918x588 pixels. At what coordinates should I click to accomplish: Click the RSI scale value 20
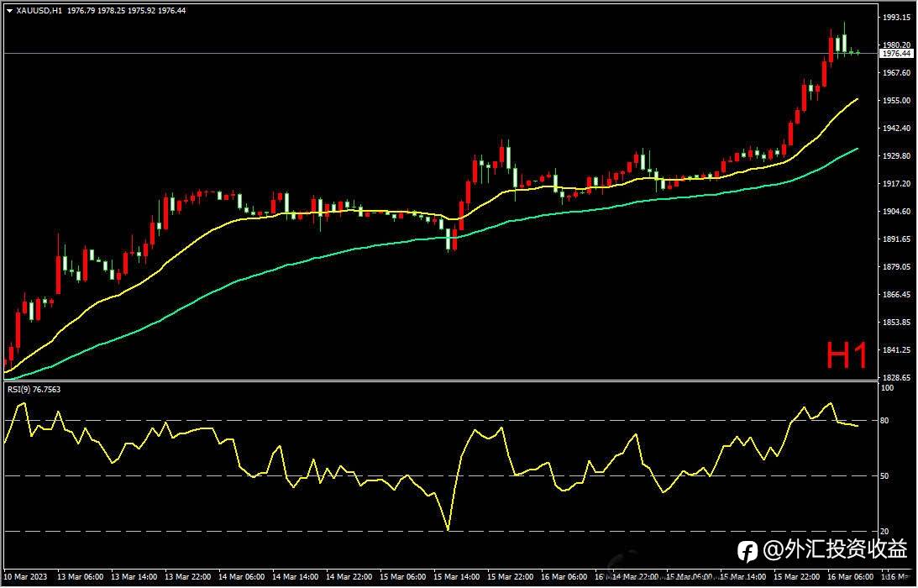click(885, 531)
